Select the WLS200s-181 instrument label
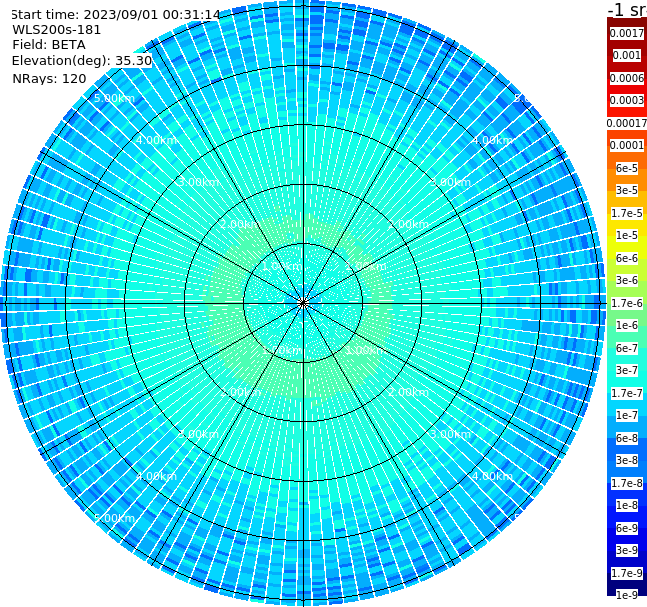647x607 pixels. point(57,30)
